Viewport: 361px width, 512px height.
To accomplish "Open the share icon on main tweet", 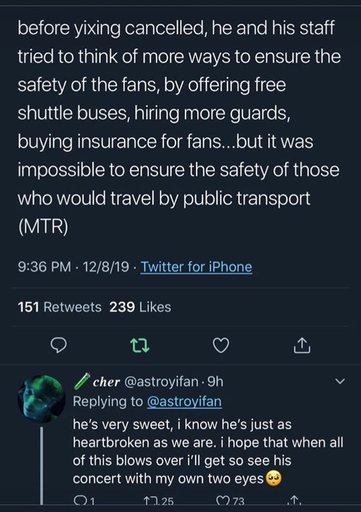I will [302, 345].
